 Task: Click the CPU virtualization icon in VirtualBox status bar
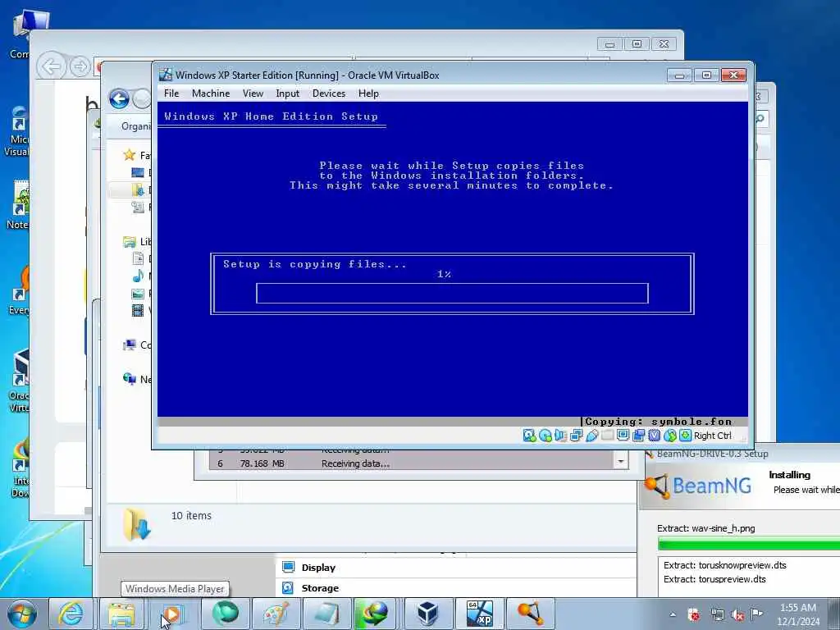tap(654, 436)
